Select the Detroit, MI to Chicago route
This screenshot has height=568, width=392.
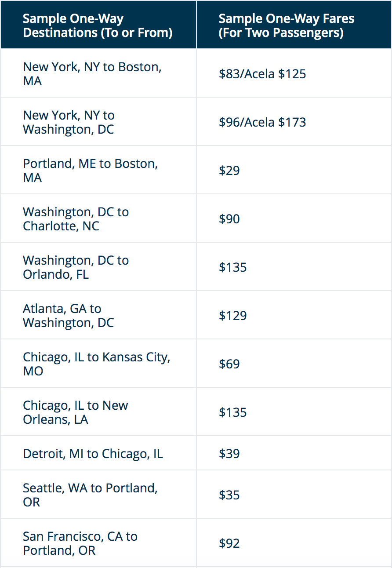coord(93,454)
